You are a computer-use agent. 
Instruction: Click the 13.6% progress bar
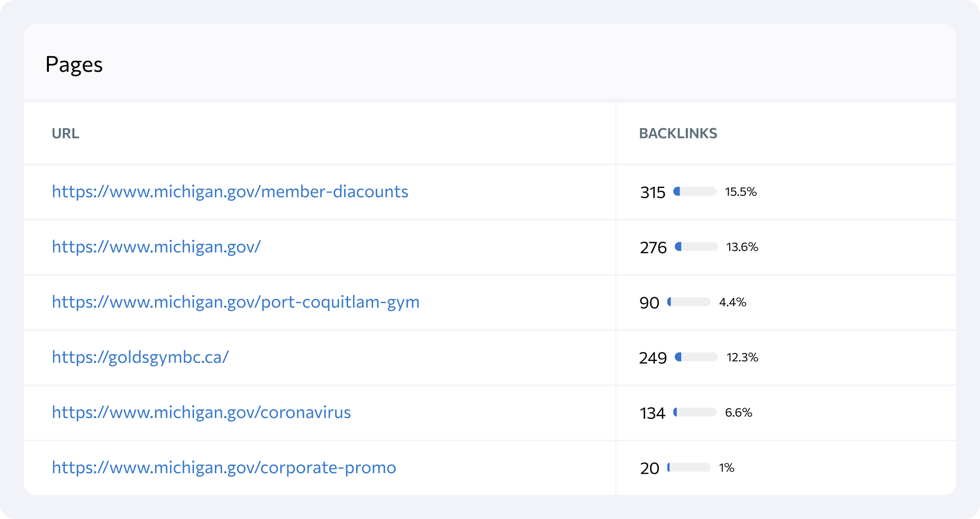click(x=696, y=247)
